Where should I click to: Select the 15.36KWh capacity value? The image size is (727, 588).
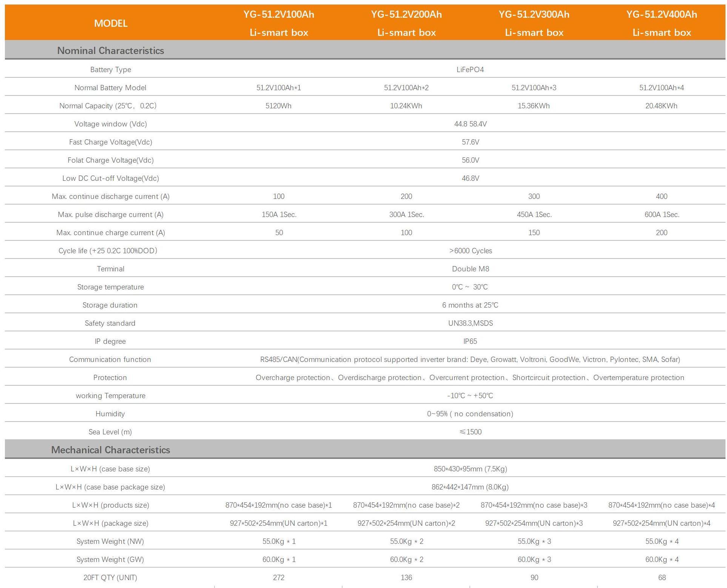(x=534, y=106)
